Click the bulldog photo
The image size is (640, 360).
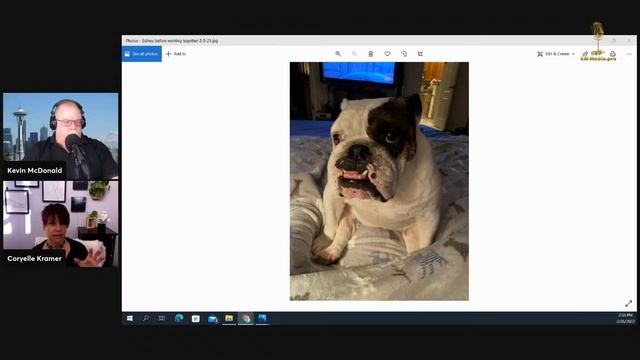[379, 181]
